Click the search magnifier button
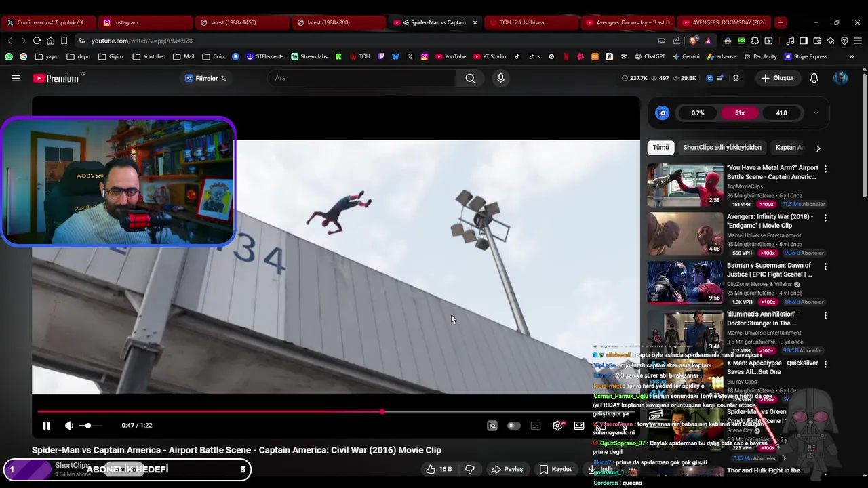The image size is (868, 488). click(470, 78)
